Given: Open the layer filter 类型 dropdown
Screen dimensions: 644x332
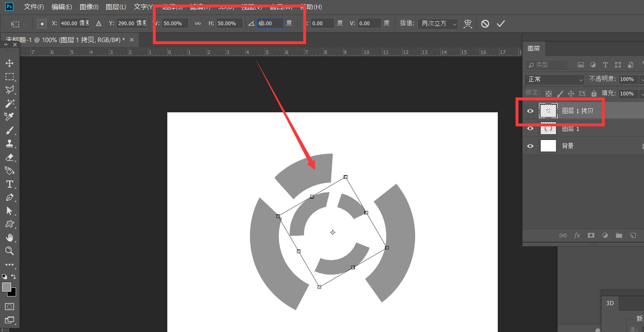Looking at the screenshot, I should [547, 65].
